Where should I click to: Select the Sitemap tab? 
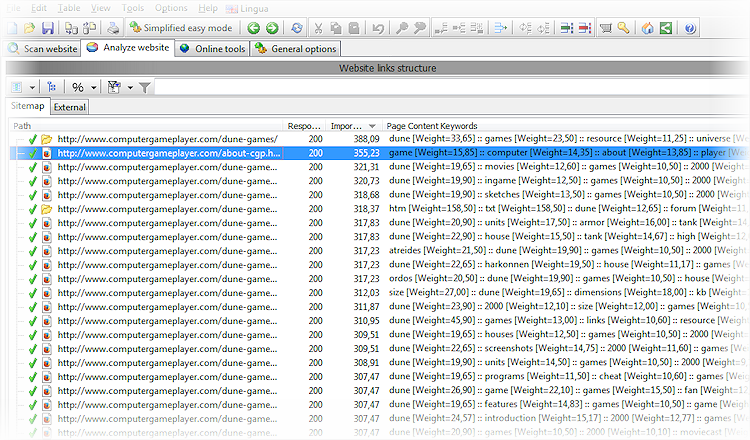28,106
